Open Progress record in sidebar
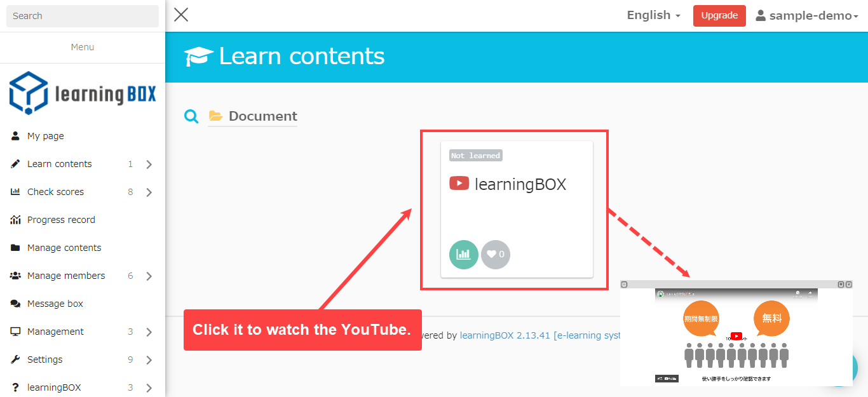This screenshot has width=868, height=397. point(61,220)
